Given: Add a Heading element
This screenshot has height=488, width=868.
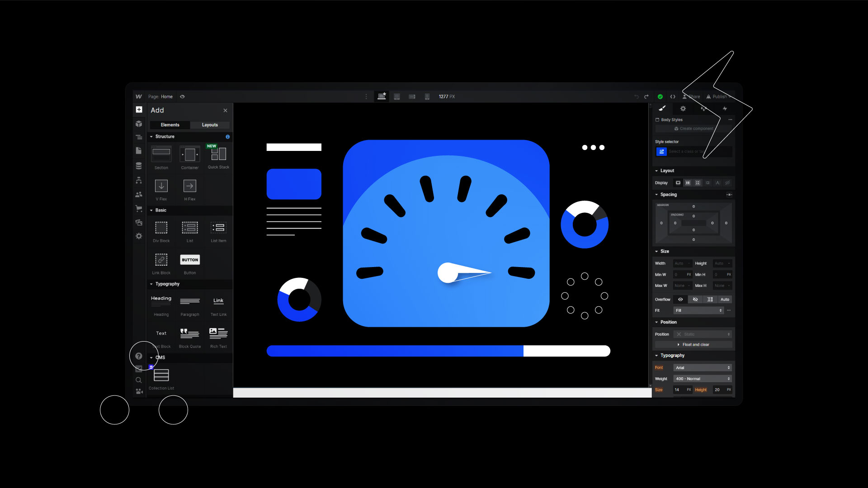Looking at the screenshot, I should click(161, 305).
